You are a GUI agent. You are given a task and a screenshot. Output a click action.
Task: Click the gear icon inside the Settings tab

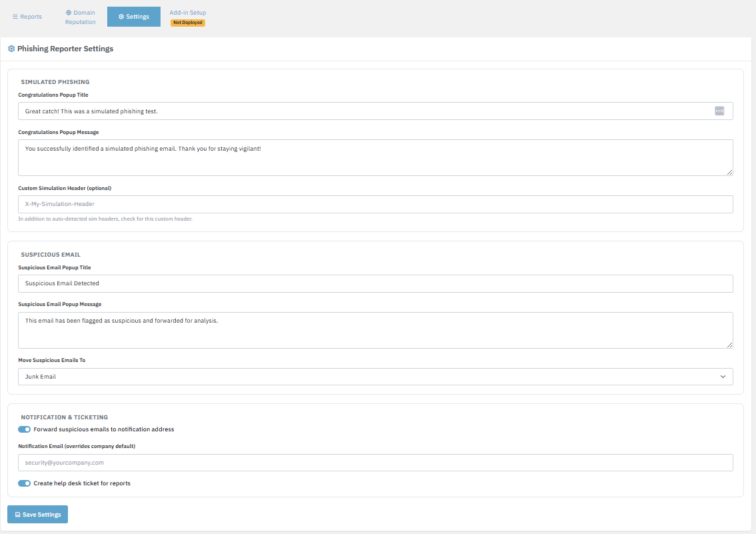[121, 16]
